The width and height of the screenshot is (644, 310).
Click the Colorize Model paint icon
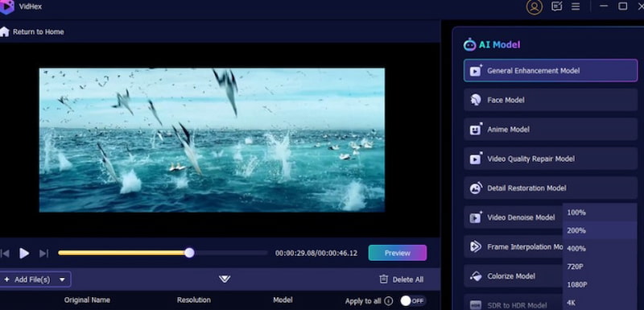point(476,276)
